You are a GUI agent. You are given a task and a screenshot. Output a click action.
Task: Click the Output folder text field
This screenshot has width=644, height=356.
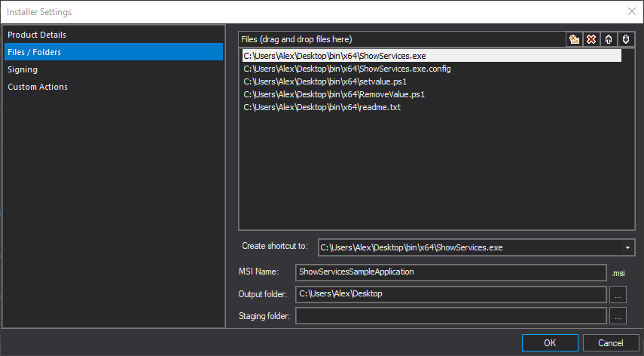[450, 294]
